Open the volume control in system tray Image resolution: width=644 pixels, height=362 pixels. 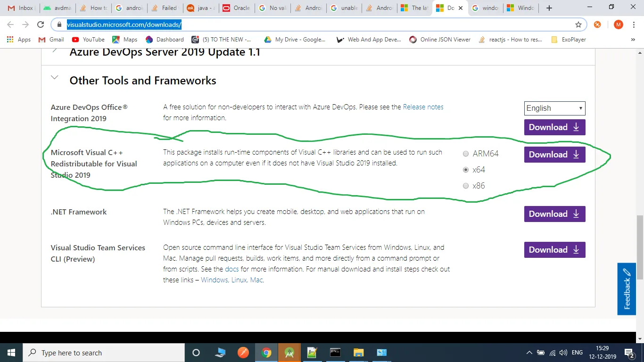coord(563,353)
